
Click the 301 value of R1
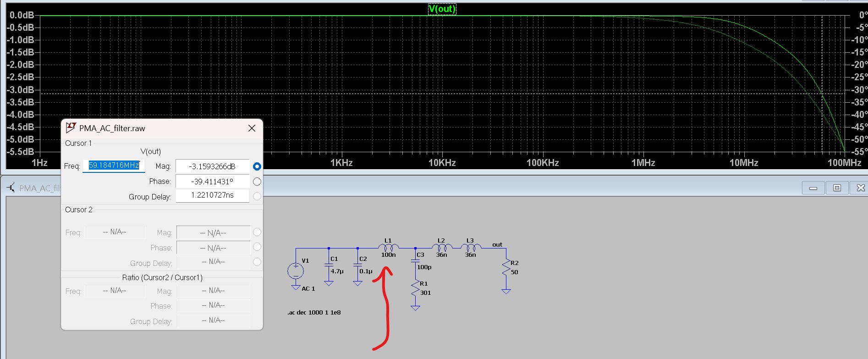[x=426, y=293]
